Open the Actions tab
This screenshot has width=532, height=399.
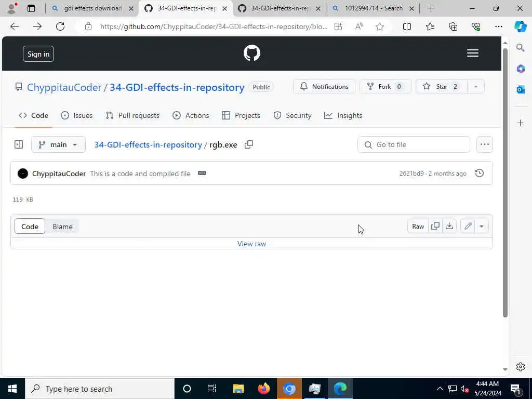click(x=191, y=115)
